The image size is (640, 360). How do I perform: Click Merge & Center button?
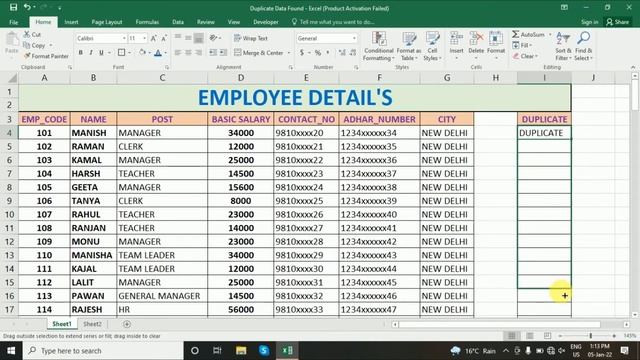pos(259,53)
